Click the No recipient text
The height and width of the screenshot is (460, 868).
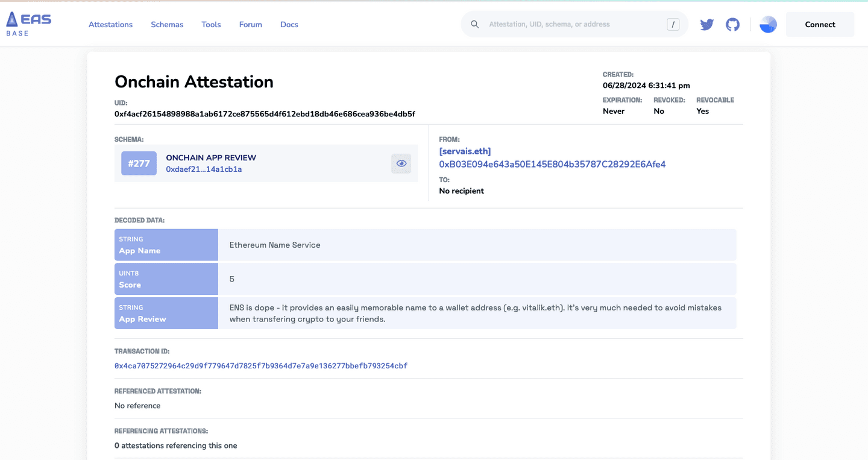[x=461, y=191]
